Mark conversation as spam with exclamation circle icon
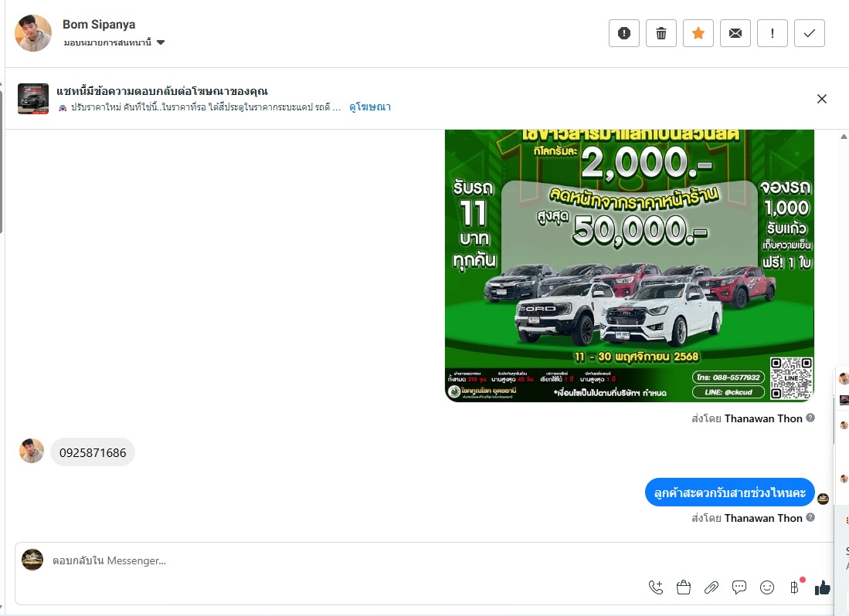Image resolution: width=849 pixels, height=616 pixels. point(623,33)
